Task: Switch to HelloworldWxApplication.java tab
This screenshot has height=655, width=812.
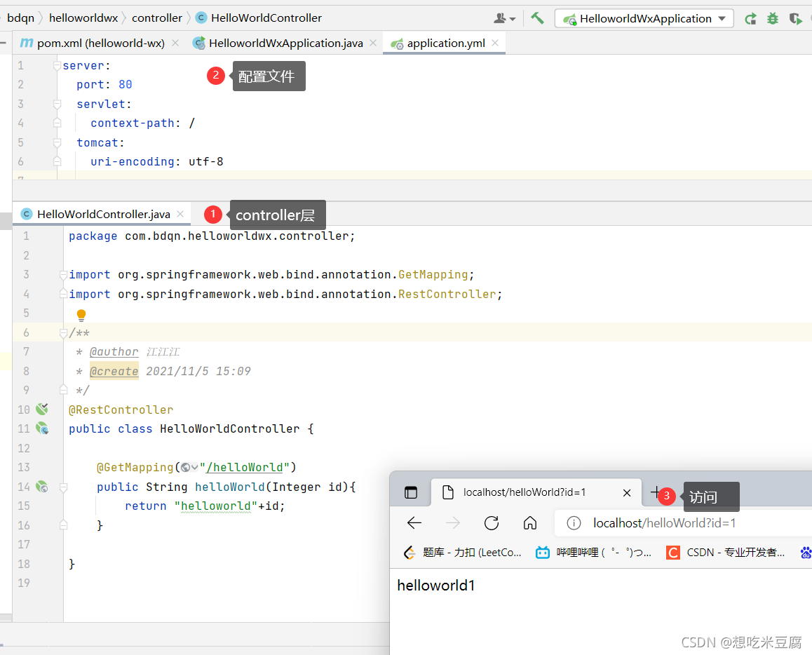Action: [x=285, y=43]
